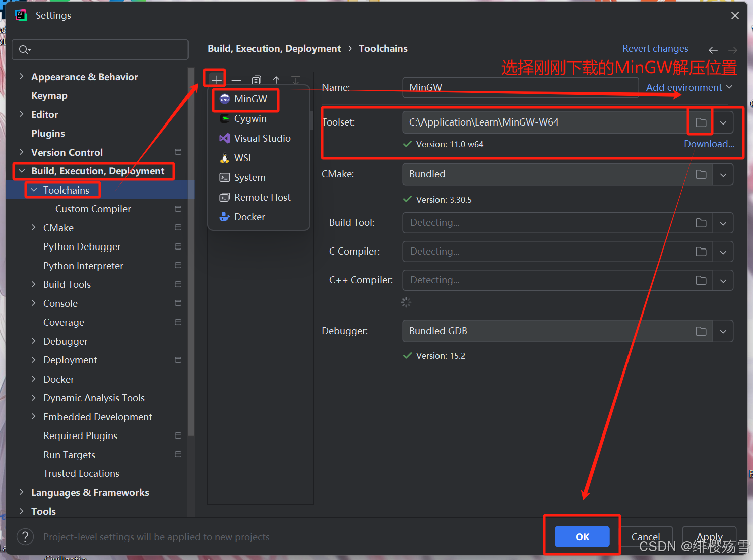Image resolution: width=753 pixels, height=560 pixels.
Task: Click the toolchain Name field
Action: tap(520, 87)
